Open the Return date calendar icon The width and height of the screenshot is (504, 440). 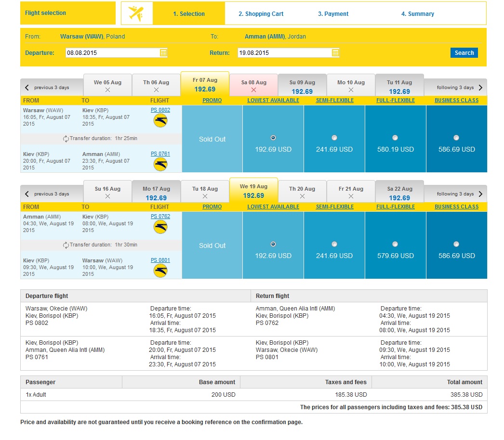coord(335,52)
